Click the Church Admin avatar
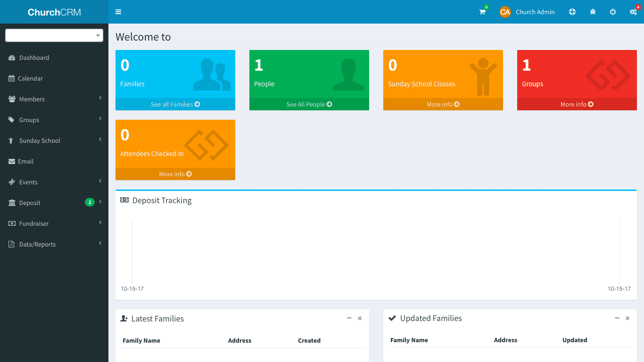 [x=505, y=12]
